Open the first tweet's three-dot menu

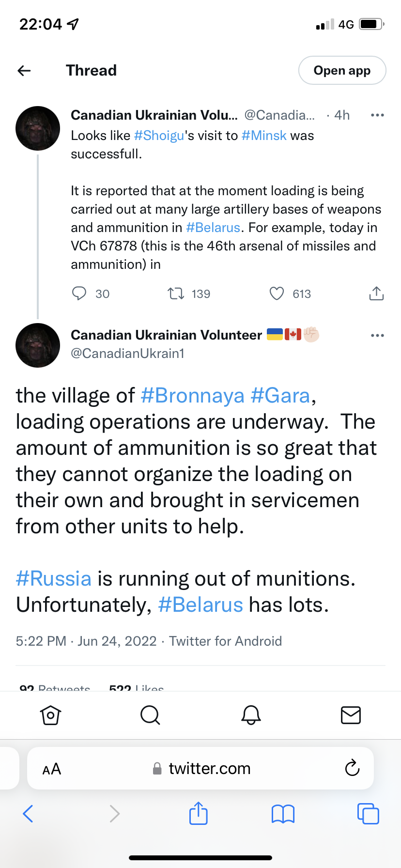click(x=377, y=115)
